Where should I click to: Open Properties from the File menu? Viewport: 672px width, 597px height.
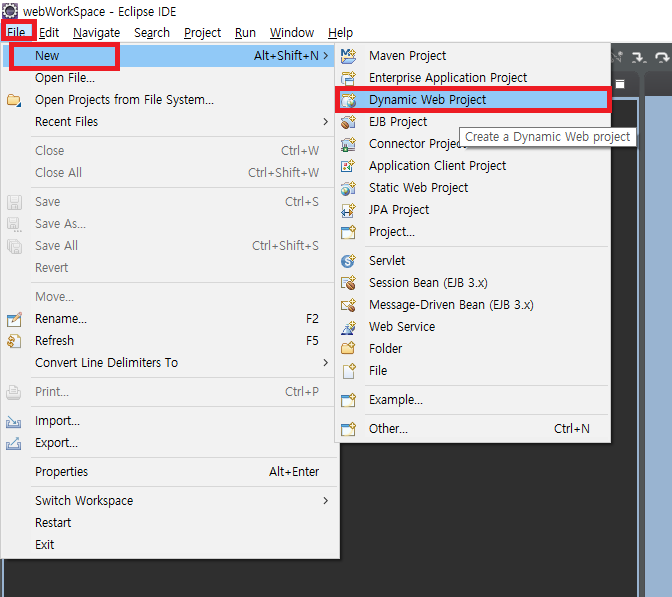pyautogui.click(x=169, y=471)
